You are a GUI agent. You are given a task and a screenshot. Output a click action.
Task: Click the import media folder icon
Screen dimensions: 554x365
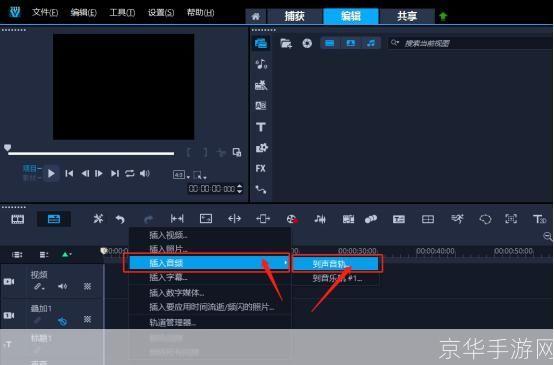[286, 43]
